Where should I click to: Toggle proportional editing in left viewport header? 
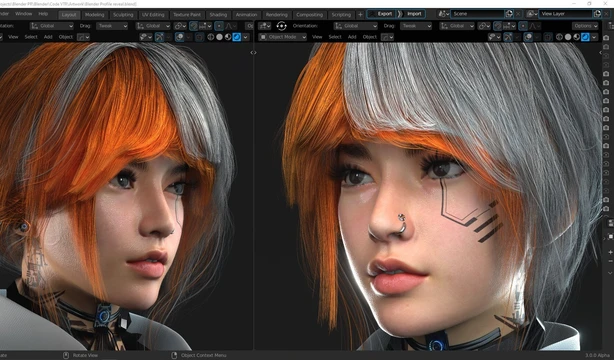pyautogui.click(x=219, y=26)
